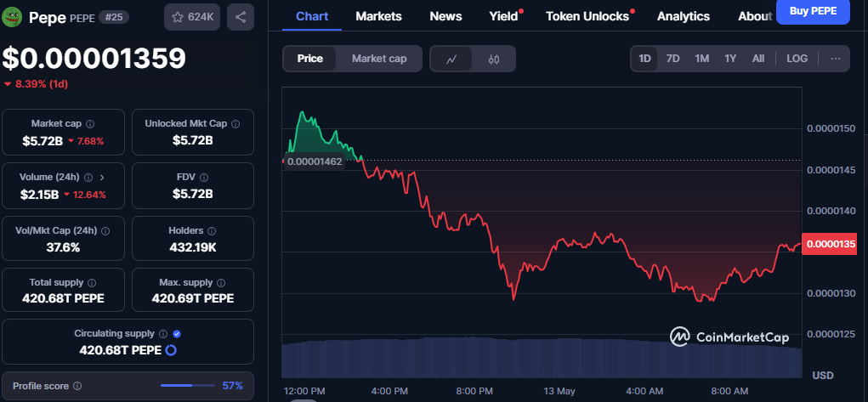This screenshot has width=868, height=402.
Task: Click the 420.68T PEPE total supply value
Action: [x=63, y=298]
